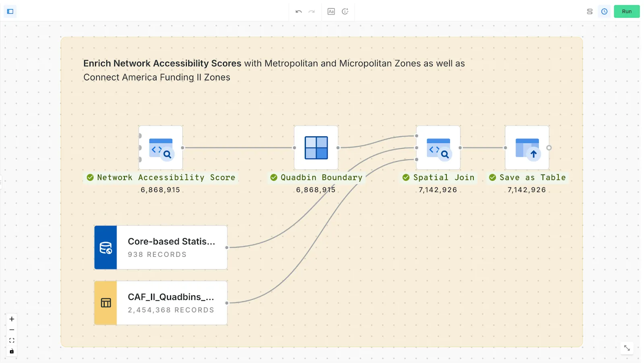The image size is (644, 363).
Task: Click the redo arrow in the toolbar
Action: click(311, 11)
